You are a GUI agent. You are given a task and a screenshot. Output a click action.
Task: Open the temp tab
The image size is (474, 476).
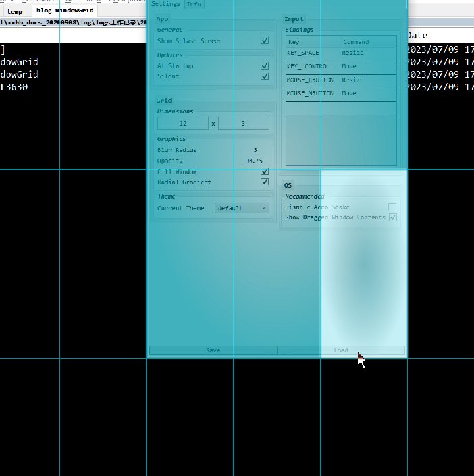pyautogui.click(x=15, y=11)
